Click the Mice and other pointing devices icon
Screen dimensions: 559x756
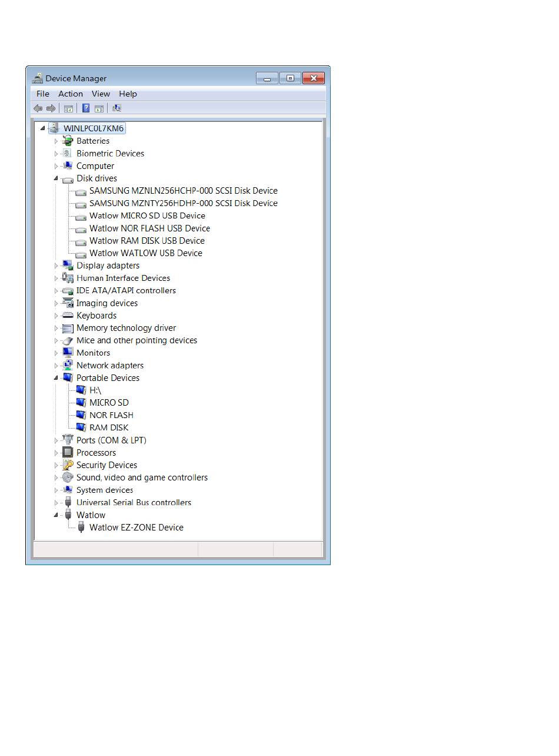point(68,340)
